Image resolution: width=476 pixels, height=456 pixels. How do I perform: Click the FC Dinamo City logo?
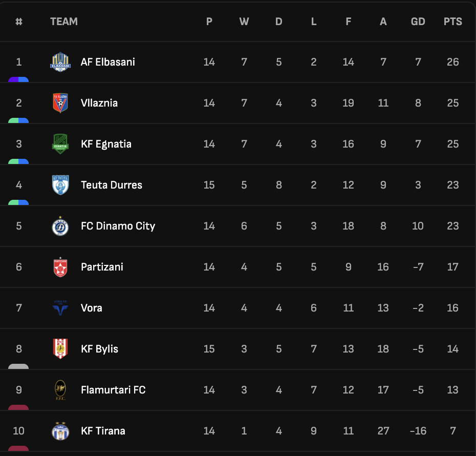click(x=60, y=226)
